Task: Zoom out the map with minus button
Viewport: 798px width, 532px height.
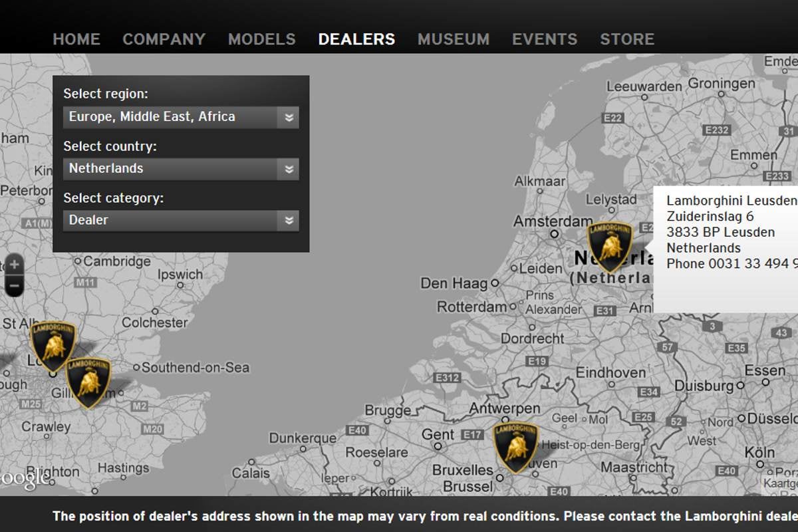Action: click(x=14, y=286)
